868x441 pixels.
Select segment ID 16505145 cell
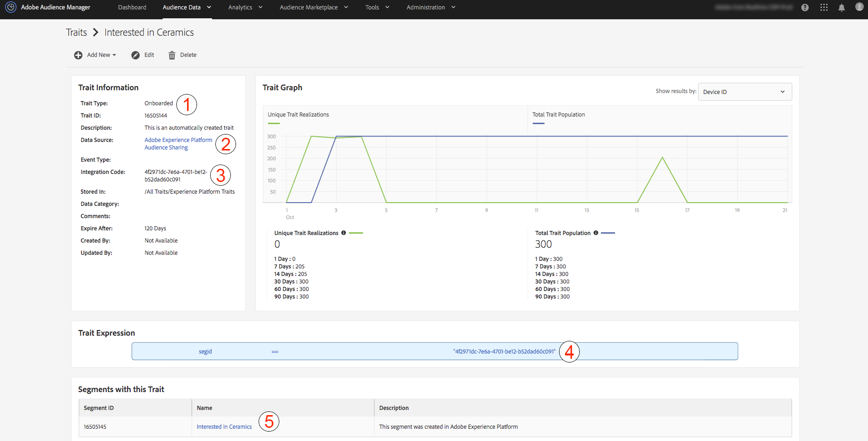pos(95,427)
